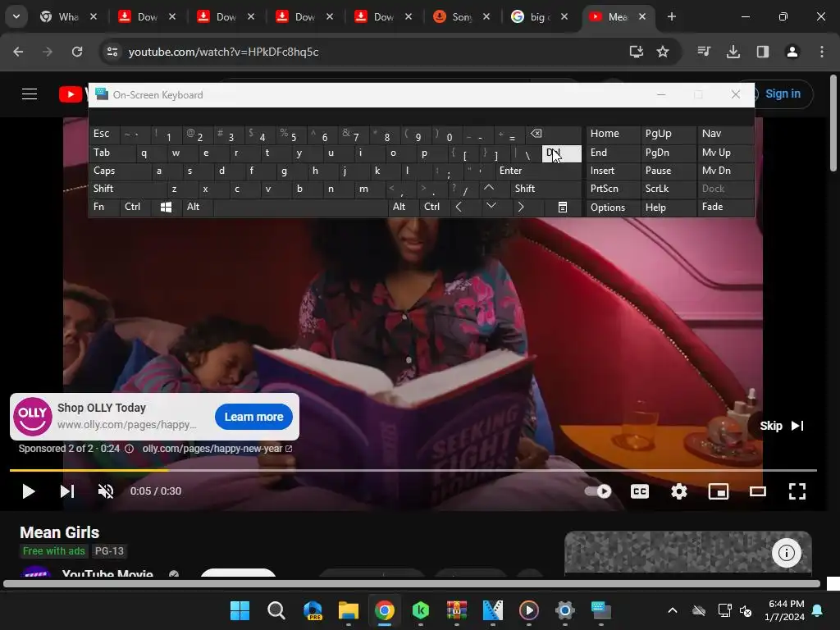Open clock showing 6:44 PM
840x630 pixels.
tap(785, 610)
